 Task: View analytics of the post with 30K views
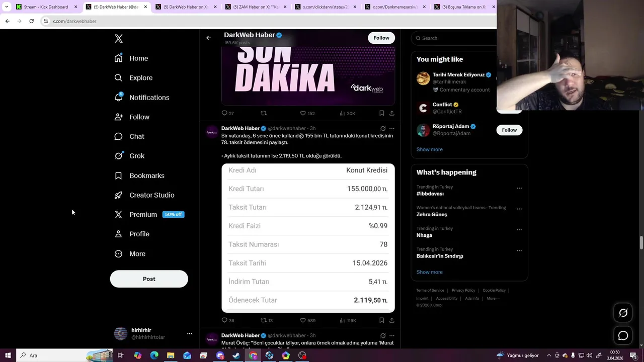point(347,113)
